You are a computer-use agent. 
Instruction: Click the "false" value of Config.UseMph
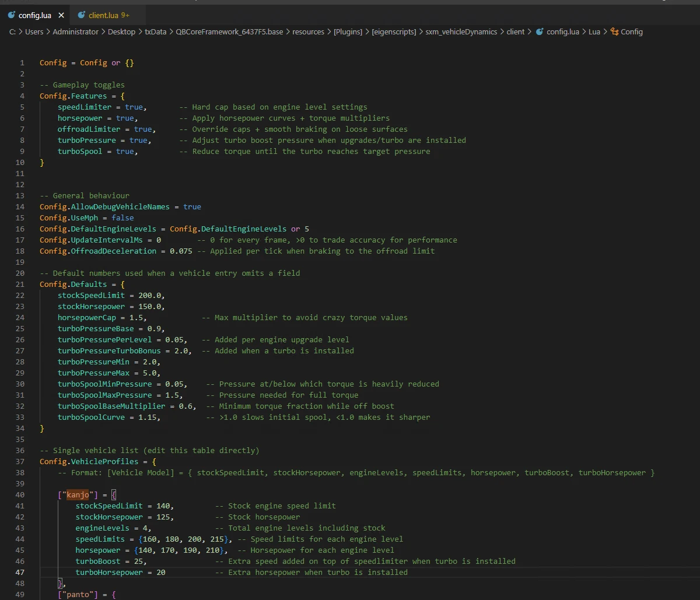(x=123, y=217)
